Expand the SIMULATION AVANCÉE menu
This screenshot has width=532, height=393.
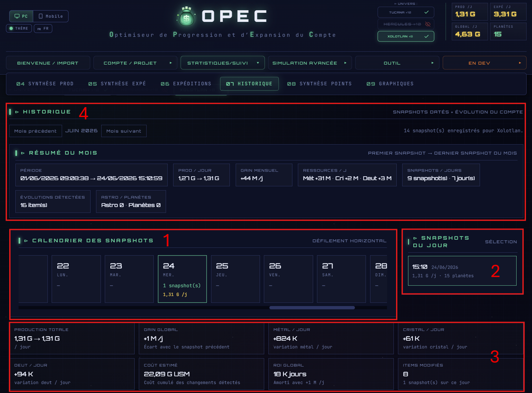(x=310, y=63)
